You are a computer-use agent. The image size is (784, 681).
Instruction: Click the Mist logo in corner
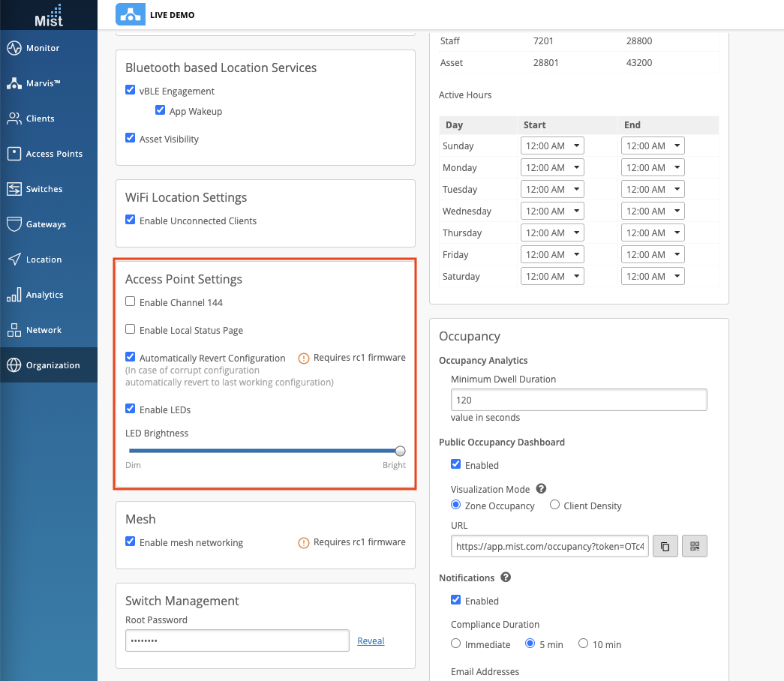pyautogui.click(x=49, y=15)
